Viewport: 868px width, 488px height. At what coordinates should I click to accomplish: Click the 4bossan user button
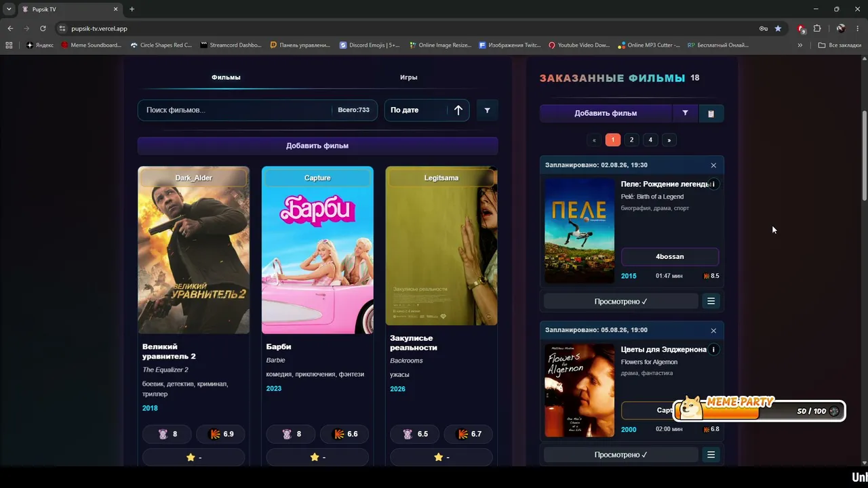pos(670,257)
